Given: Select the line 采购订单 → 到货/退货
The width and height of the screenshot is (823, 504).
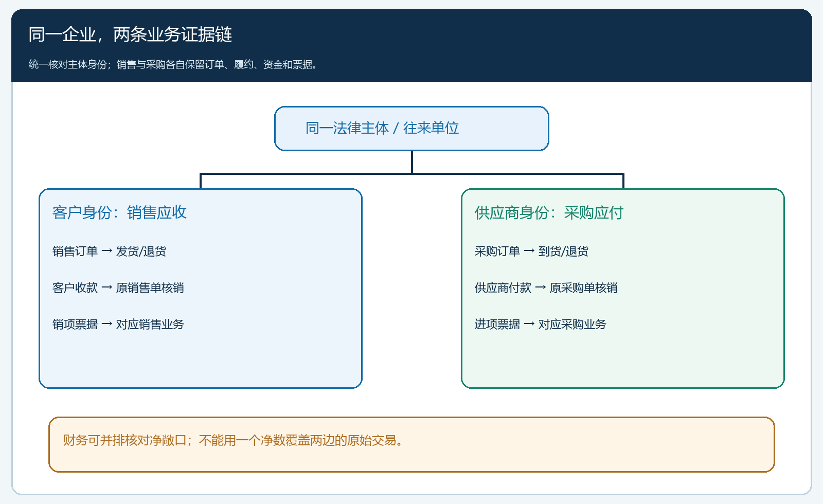Looking at the screenshot, I should [531, 251].
